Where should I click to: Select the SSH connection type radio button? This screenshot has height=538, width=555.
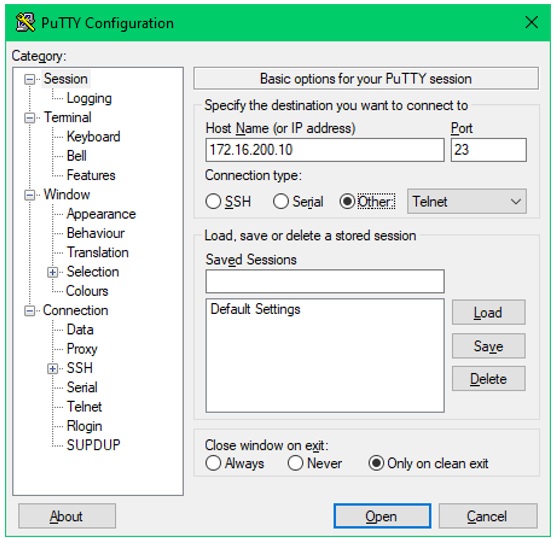tap(213, 201)
